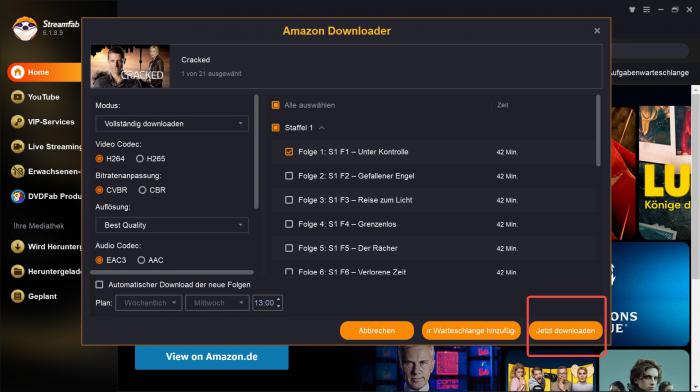This screenshot has width=700, height=392.
Task: Click the Wird Heruntergeladen download icon
Action: 18,246
